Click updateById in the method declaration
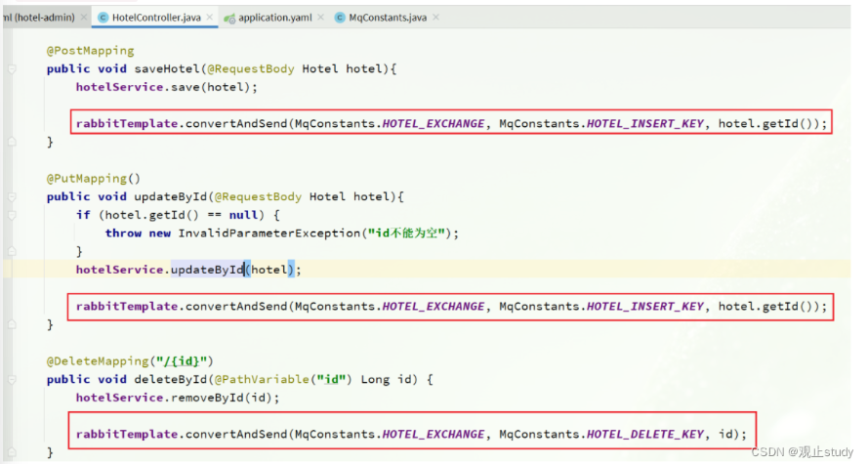Screen dimensions: 868x464 [171, 197]
